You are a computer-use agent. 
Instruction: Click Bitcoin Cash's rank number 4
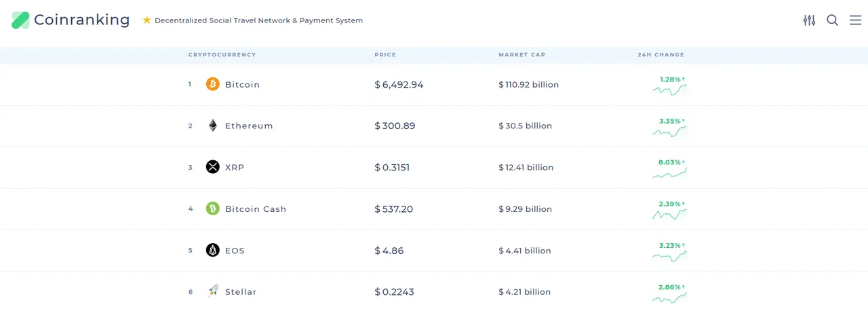[191, 208]
